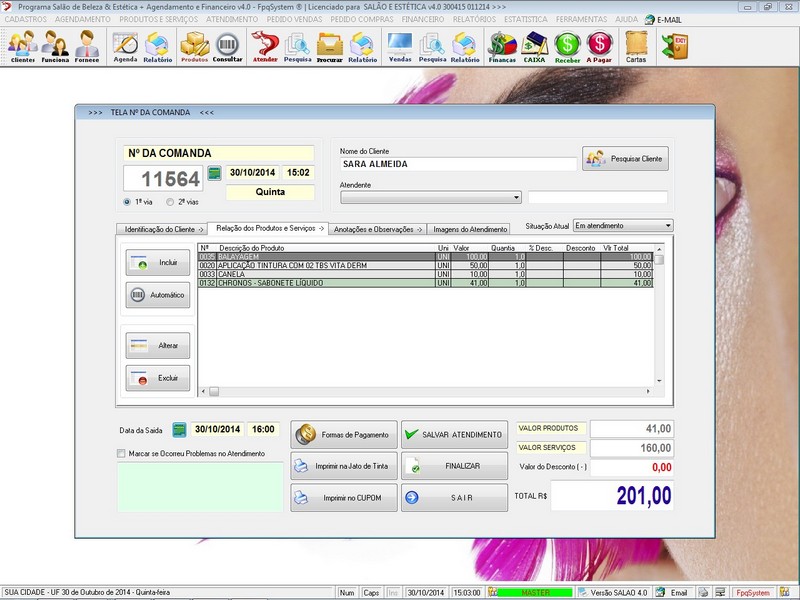Click the SALVAR ATENDIMENTO button
This screenshot has height=600, width=800.
tap(454, 435)
